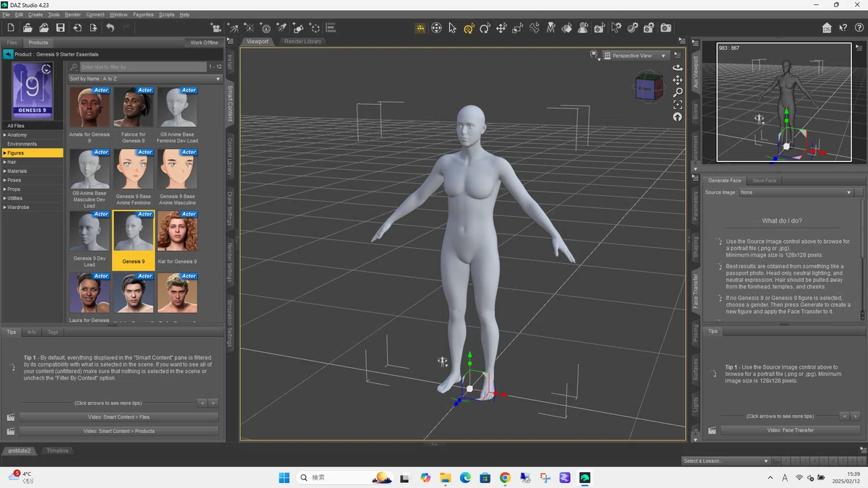The width and height of the screenshot is (868, 488).
Task: Open the Surfaces side tab
Action: pyautogui.click(x=696, y=369)
